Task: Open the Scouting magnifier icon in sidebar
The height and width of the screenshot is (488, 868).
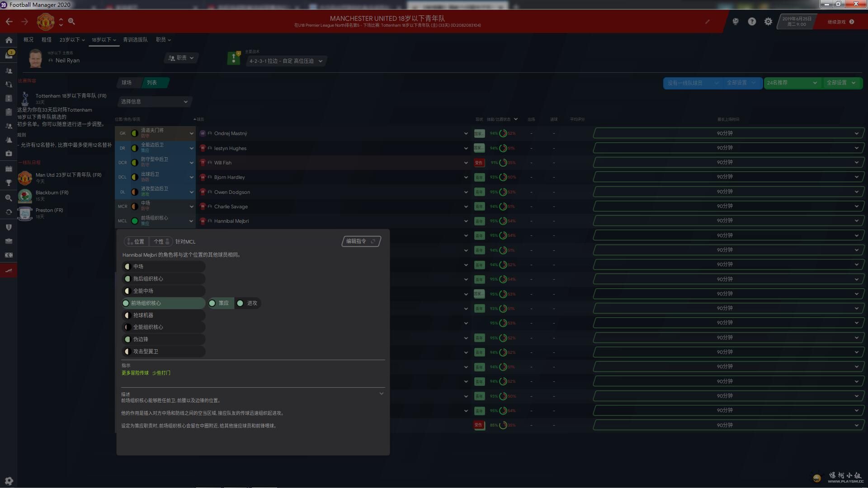Action: [x=9, y=198]
